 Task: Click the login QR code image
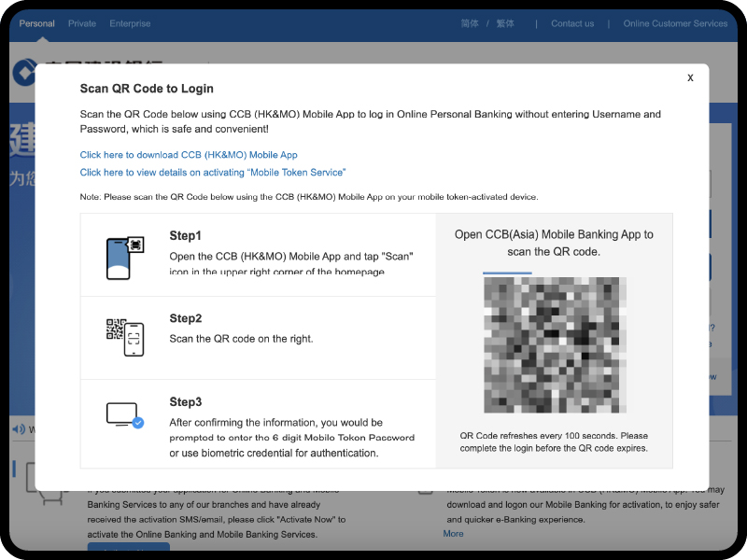coord(555,345)
